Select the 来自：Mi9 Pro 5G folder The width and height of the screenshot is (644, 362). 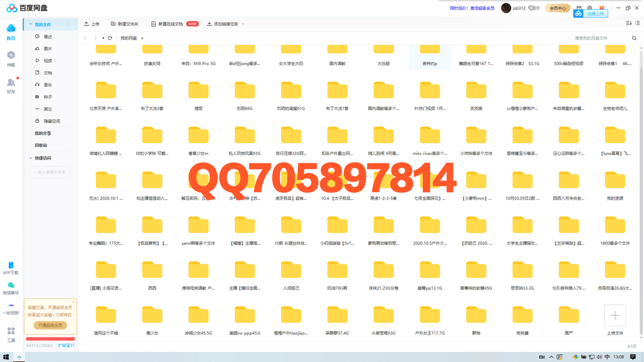[199, 56]
